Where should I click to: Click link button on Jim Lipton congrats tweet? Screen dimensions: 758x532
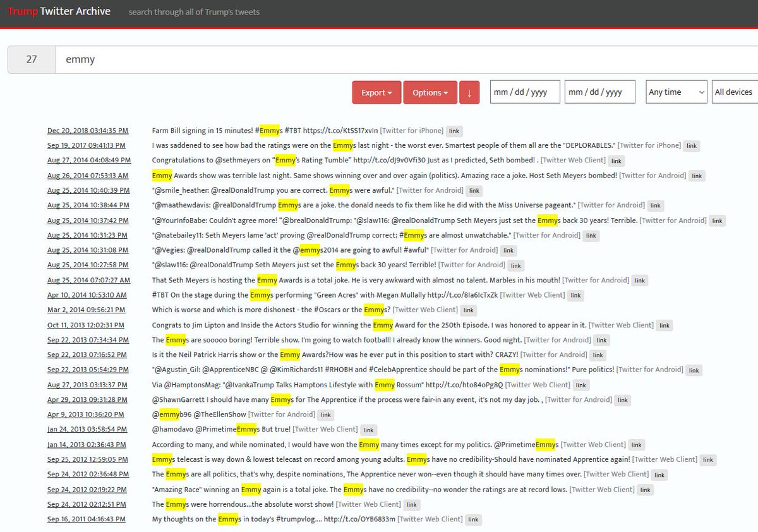point(664,325)
